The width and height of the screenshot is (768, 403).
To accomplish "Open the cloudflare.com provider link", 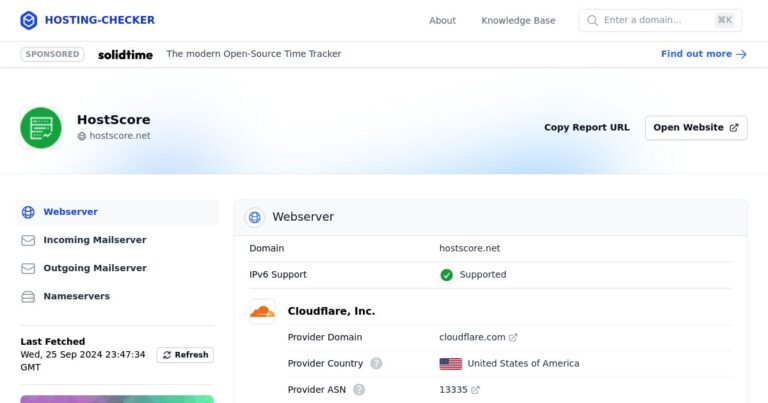I will pos(472,337).
